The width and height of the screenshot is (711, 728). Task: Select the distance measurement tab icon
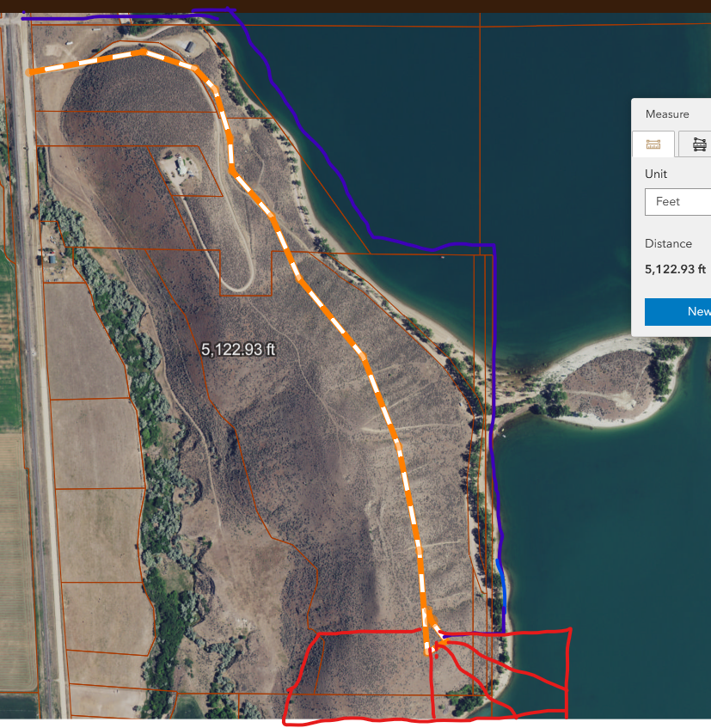(653, 144)
